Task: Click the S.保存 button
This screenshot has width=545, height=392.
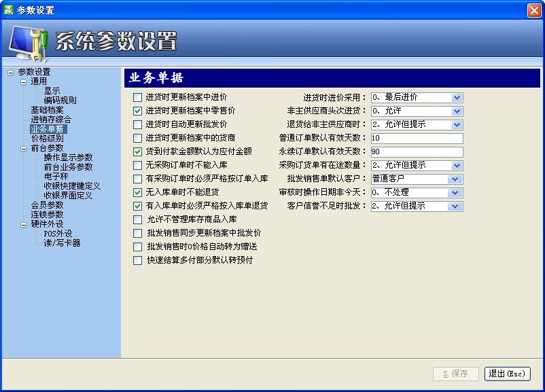Action: click(456, 374)
